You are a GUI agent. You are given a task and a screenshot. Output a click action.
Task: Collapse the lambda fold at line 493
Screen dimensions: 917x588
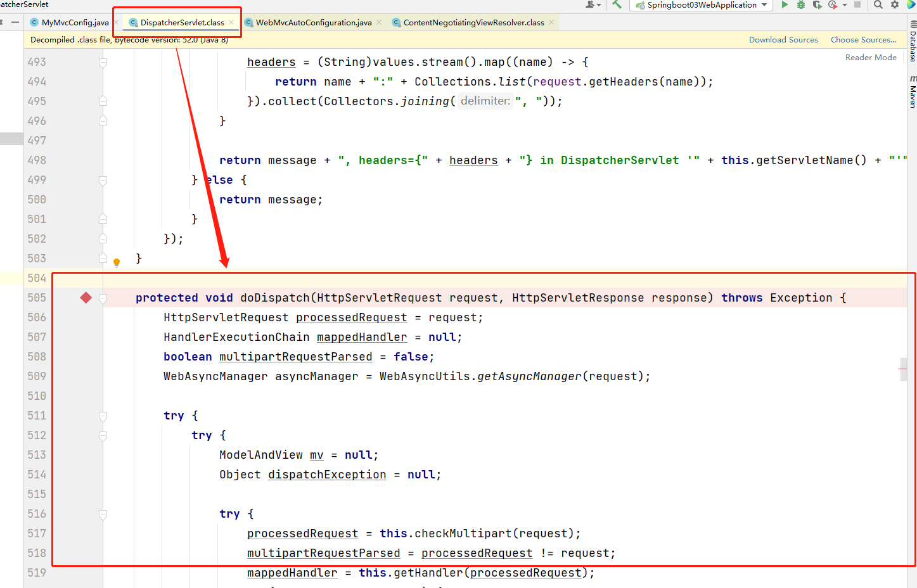[x=103, y=62]
